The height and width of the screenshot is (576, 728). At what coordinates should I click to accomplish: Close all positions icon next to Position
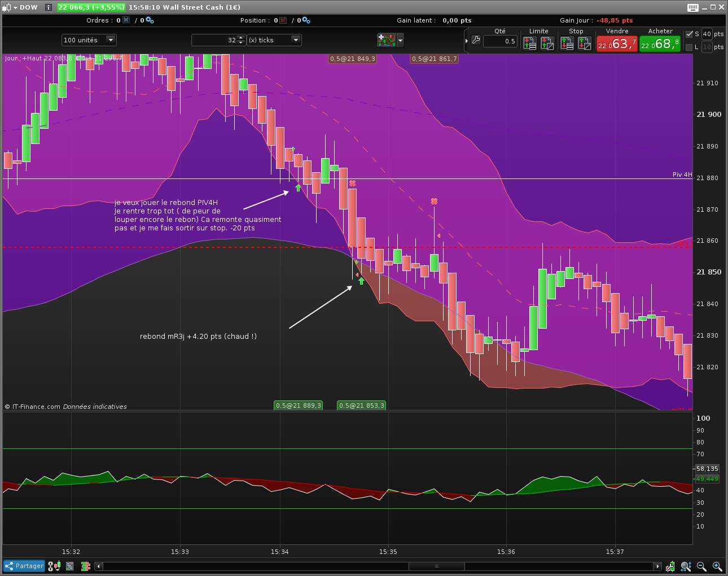283,20
